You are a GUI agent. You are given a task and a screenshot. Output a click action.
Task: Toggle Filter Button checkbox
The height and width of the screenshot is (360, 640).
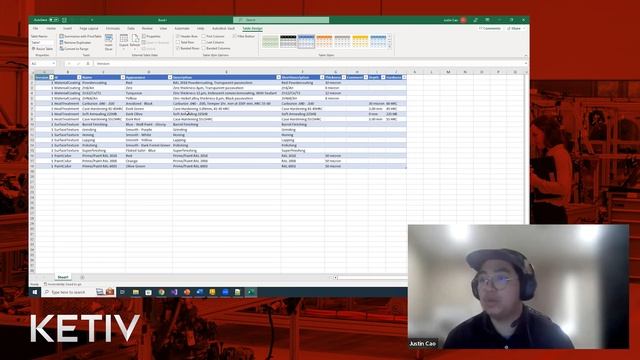coord(235,36)
